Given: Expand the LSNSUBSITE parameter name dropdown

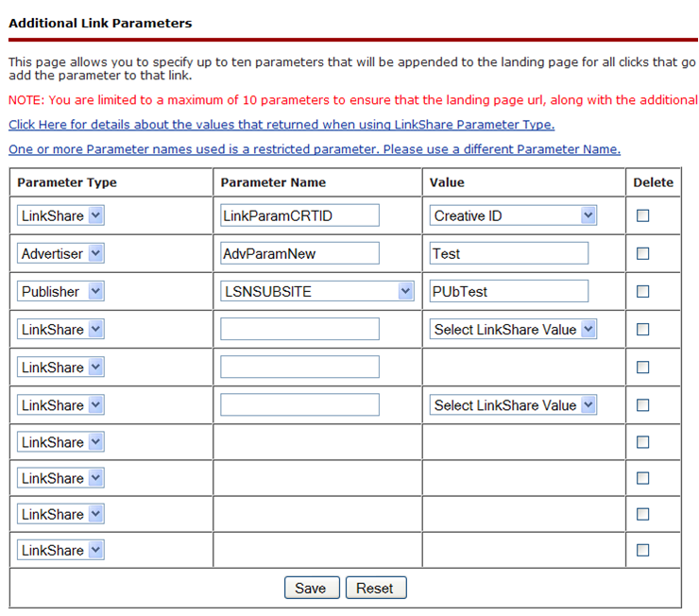Looking at the screenshot, I should 317,291.
